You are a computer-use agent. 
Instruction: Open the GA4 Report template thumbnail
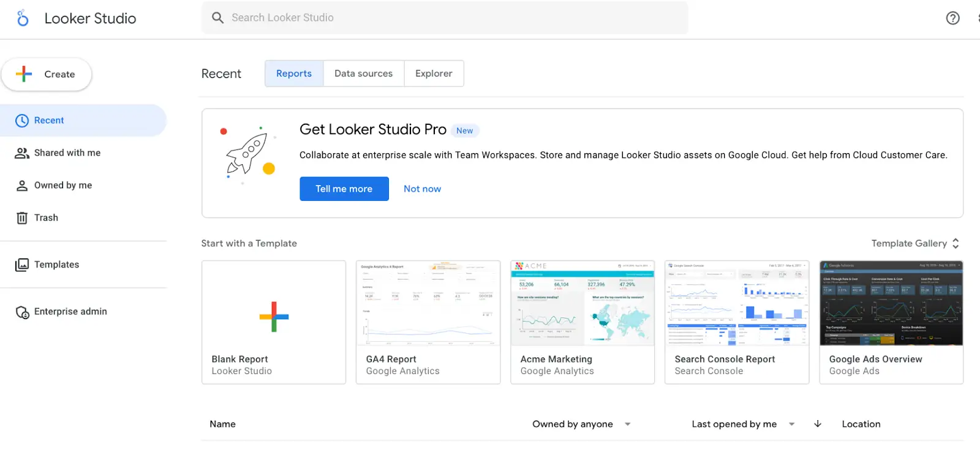[428, 303]
